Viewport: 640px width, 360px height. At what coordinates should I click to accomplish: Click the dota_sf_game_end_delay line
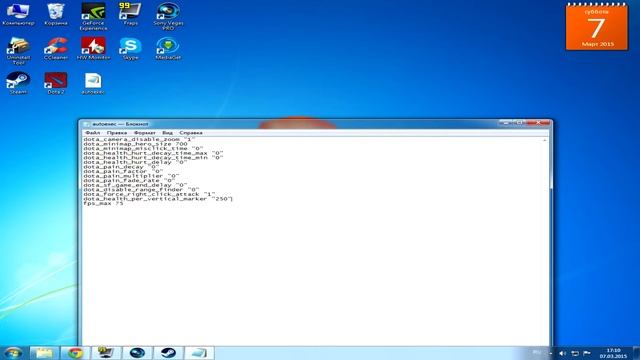click(135, 185)
